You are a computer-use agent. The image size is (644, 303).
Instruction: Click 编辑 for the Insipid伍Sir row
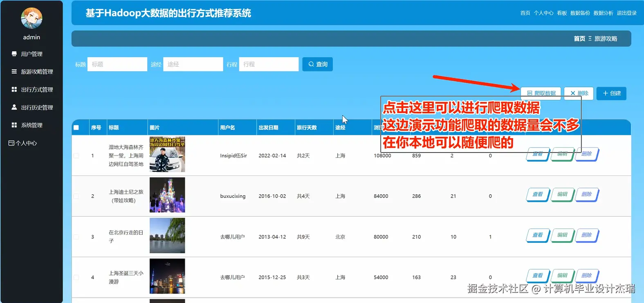point(562,154)
